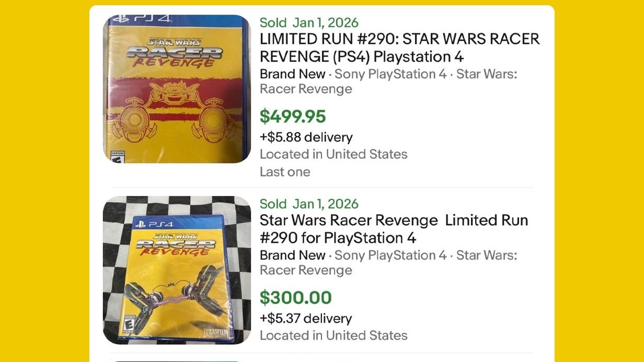Click the "Last one" label
Image resolution: width=644 pixels, height=362 pixels.
(285, 172)
